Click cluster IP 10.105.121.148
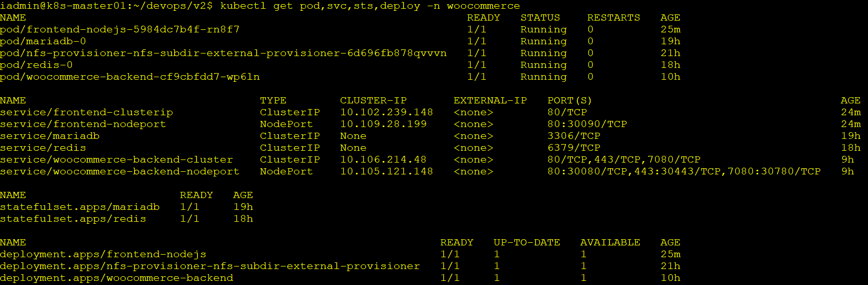Image resolution: width=868 pixels, height=285 pixels. [386, 172]
